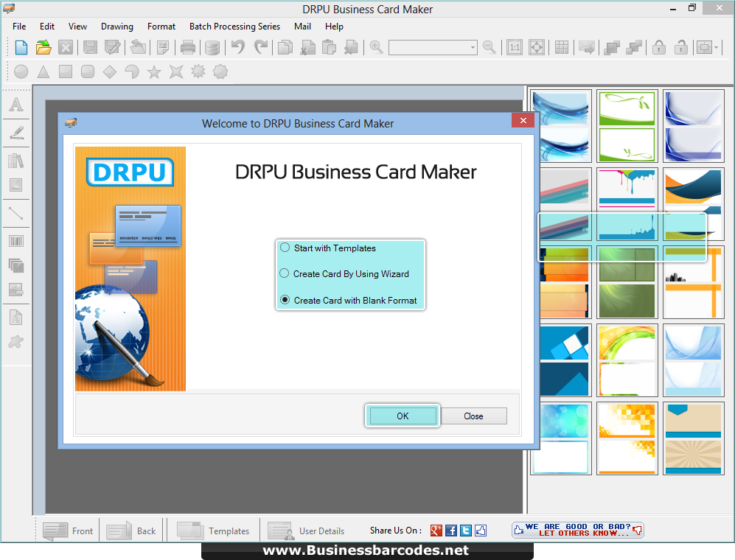This screenshot has height=560, width=735.
Task: Select the triangle shape tool
Action: (43, 71)
